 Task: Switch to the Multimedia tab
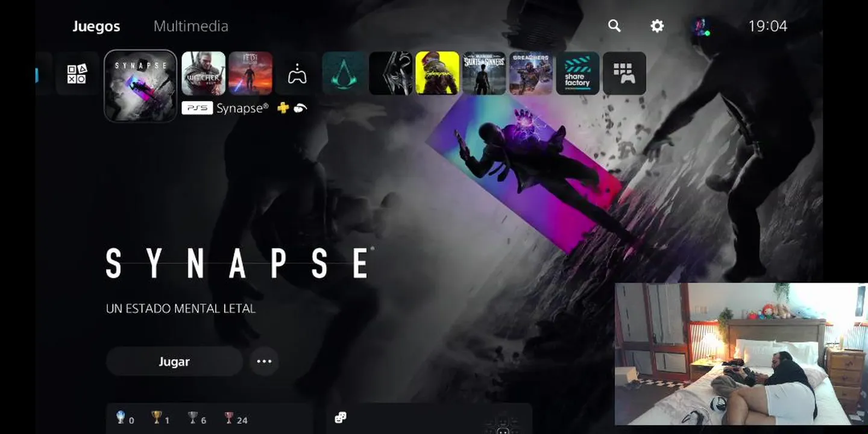click(191, 27)
